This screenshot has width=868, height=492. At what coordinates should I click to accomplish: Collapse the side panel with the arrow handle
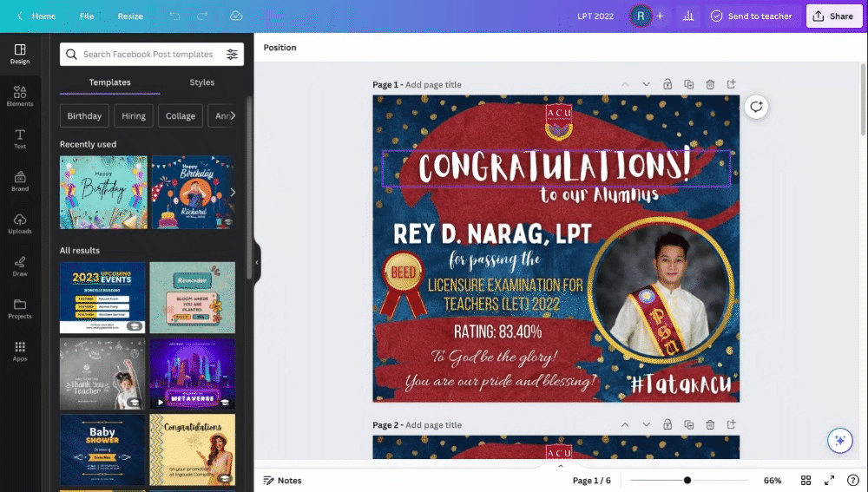257,262
